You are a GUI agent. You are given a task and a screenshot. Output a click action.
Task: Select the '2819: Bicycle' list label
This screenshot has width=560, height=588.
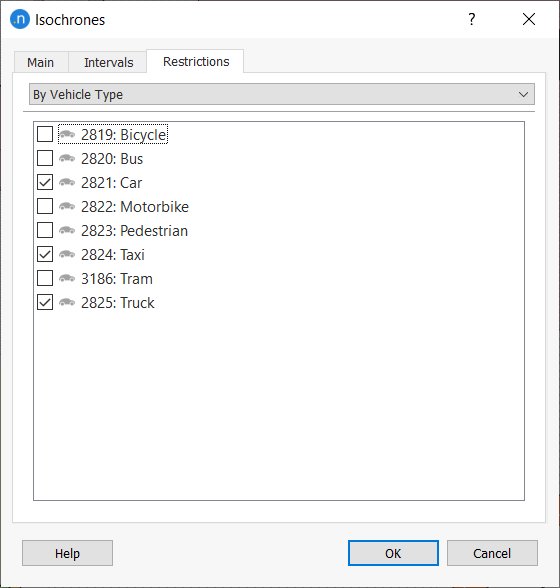pyautogui.click(x=123, y=135)
